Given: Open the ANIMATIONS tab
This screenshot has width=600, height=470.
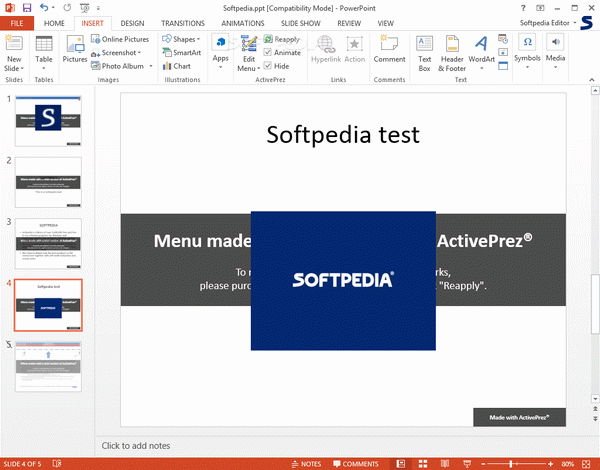Looking at the screenshot, I should tap(243, 23).
